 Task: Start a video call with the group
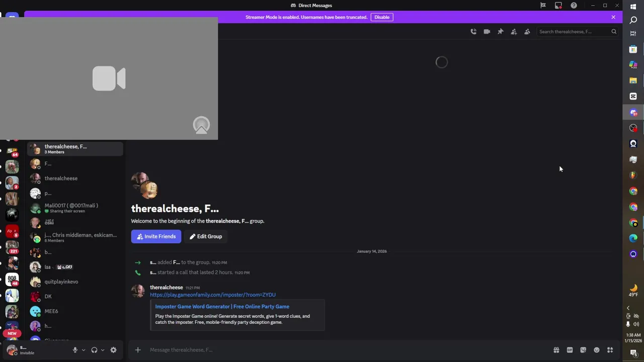click(487, 32)
